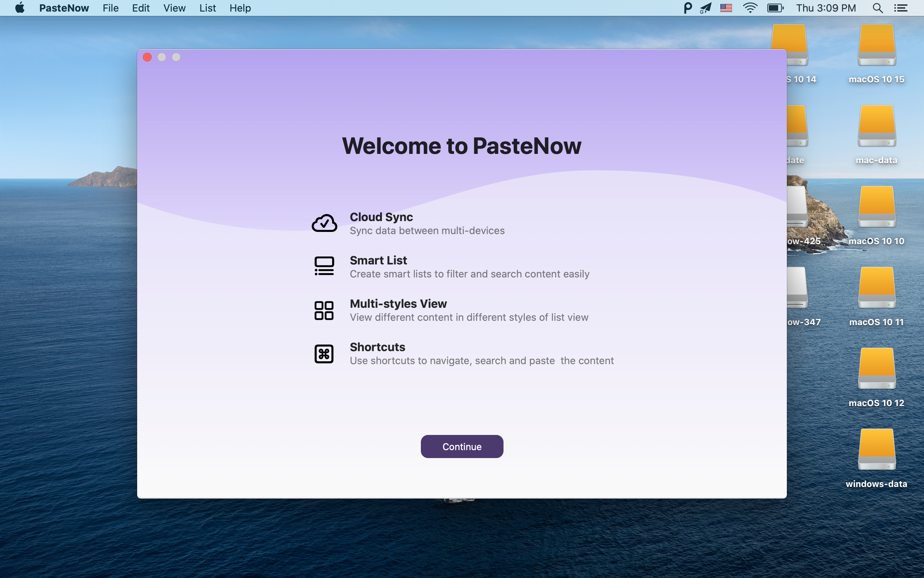Viewport: 924px width, 578px height.
Task: Click the Smart List title
Action: tap(378, 260)
